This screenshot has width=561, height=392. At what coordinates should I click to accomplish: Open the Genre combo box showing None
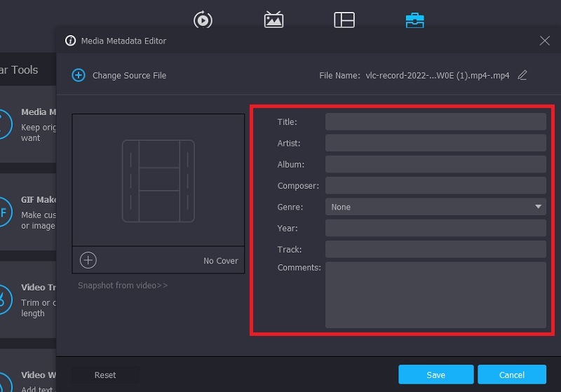[x=428, y=207]
